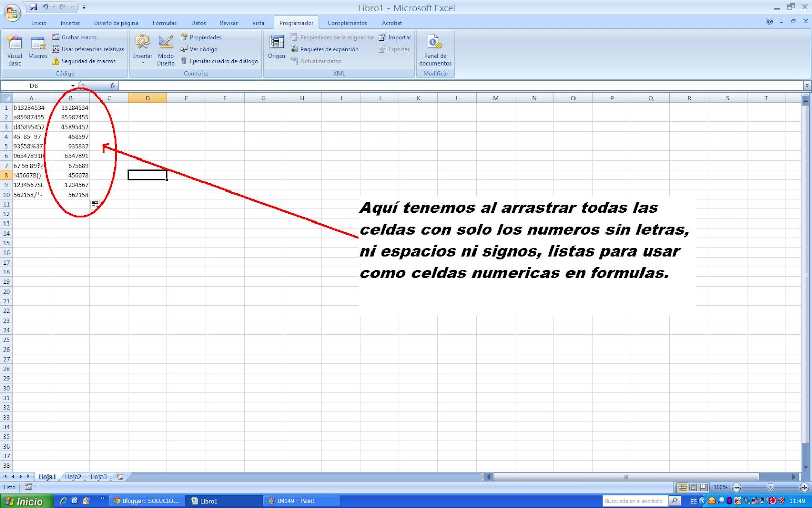The height and width of the screenshot is (508, 812).
Task: Click Importar XML data
Action: [x=395, y=37]
